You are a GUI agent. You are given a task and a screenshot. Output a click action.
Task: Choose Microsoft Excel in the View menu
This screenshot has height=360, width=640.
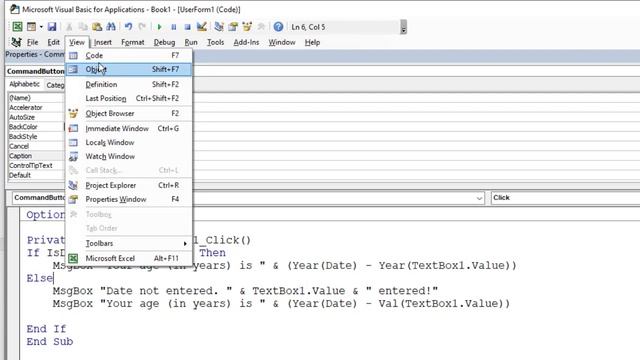[x=129, y=258]
